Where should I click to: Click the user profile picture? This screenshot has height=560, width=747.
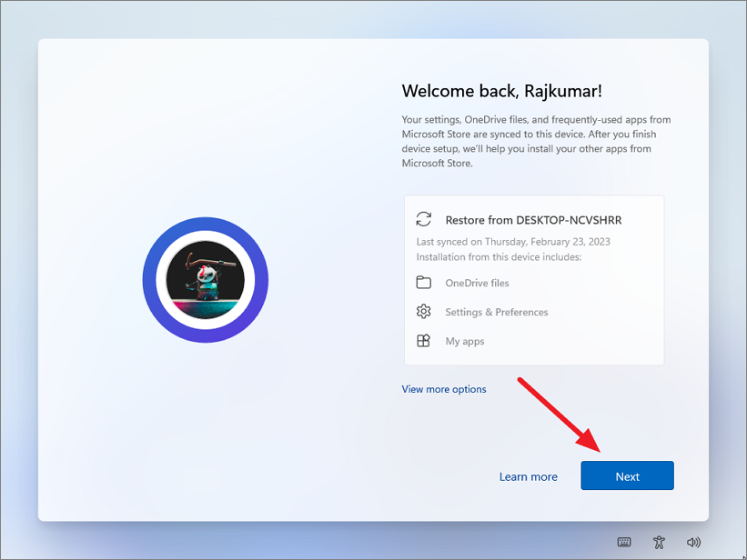pyautogui.click(x=206, y=279)
